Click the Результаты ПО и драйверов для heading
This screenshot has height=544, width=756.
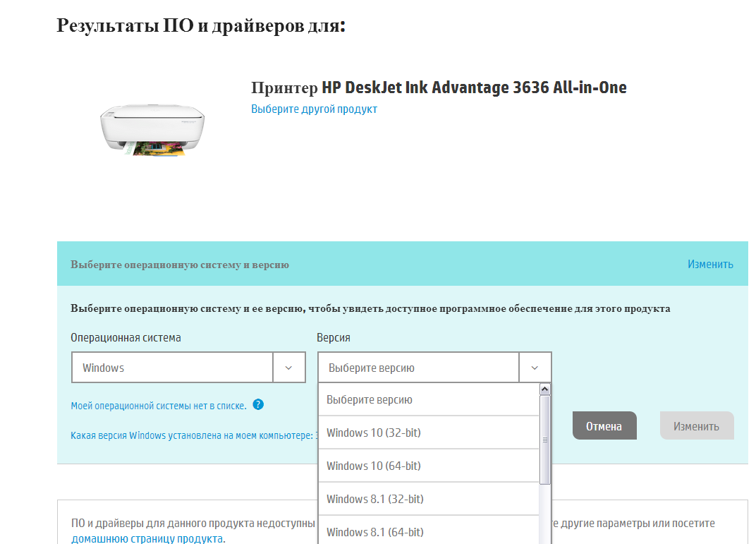pos(201,25)
